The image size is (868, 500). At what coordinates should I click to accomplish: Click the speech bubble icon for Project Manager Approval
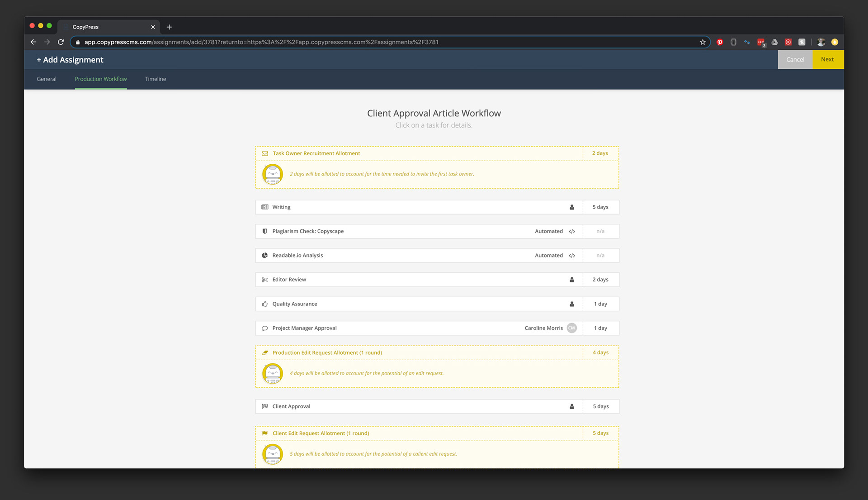coord(265,329)
